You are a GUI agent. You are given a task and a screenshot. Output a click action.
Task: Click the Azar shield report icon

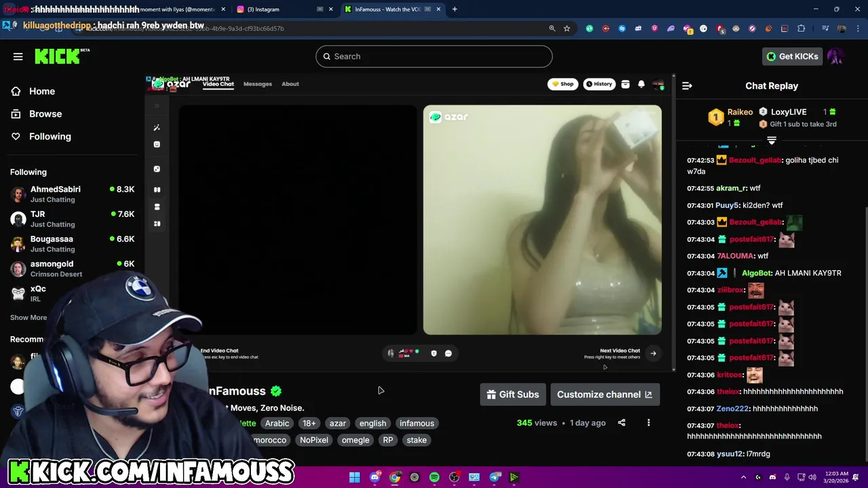pos(434,353)
